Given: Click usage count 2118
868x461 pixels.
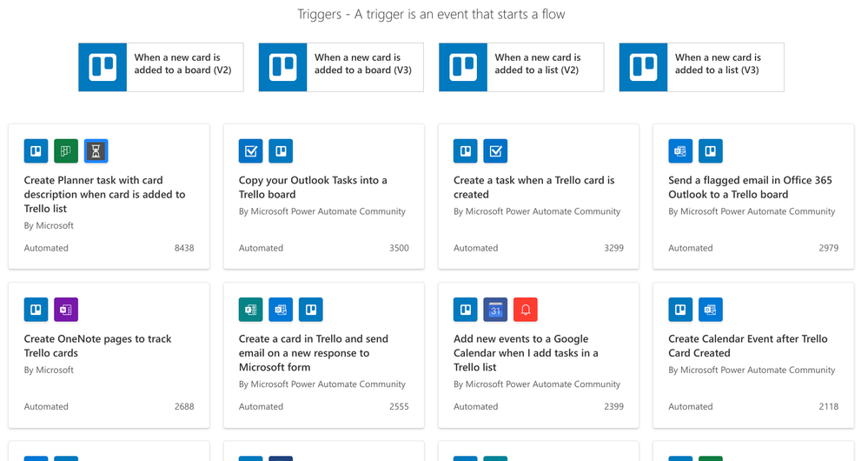Looking at the screenshot, I should (x=829, y=407).
